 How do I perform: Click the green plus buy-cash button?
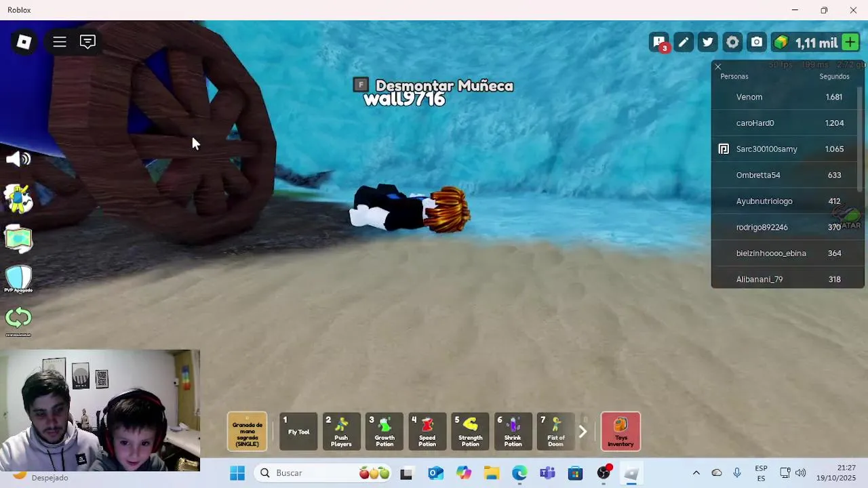[x=850, y=43]
